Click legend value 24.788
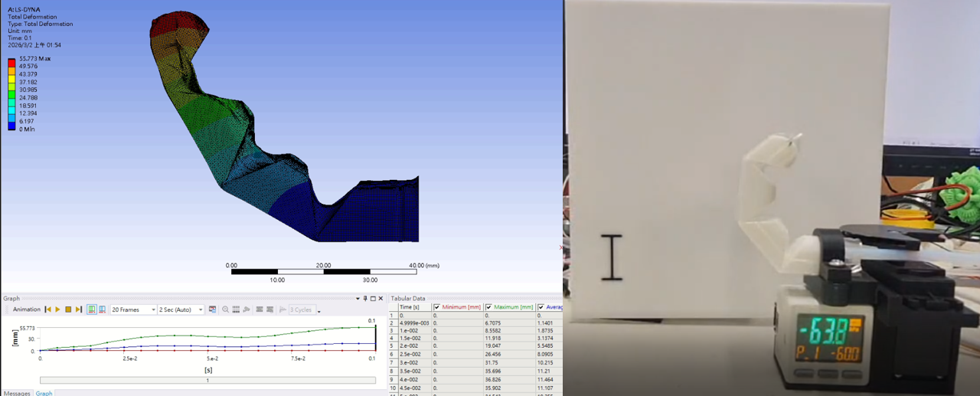The width and height of the screenshot is (980, 396). [x=28, y=97]
